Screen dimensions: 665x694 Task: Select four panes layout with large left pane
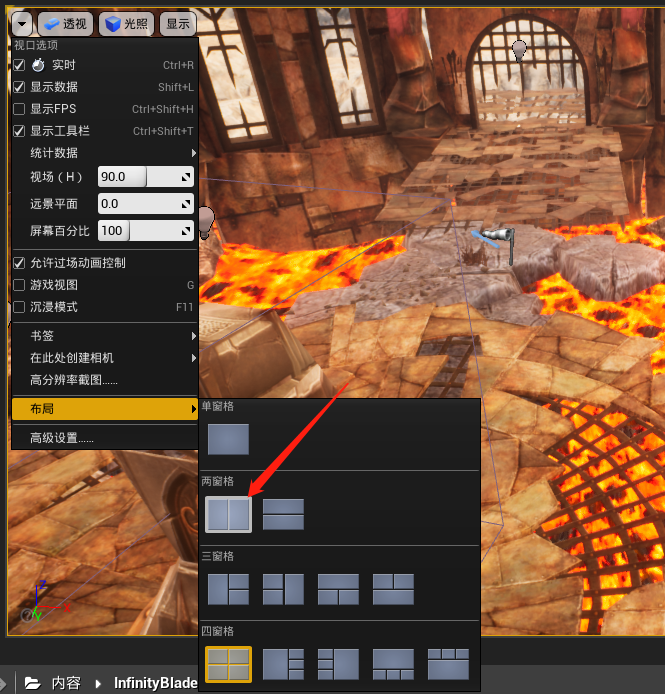(x=283, y=664)
